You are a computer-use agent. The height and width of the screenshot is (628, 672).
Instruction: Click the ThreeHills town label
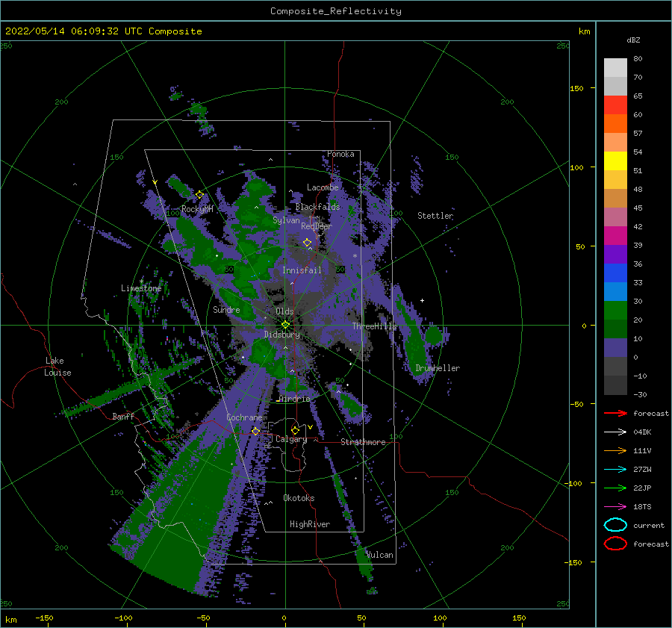[375, 326]
